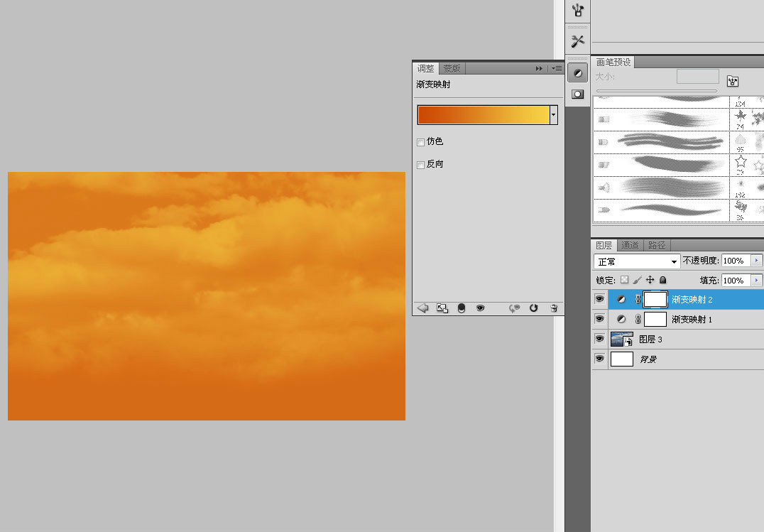764x532 pixels.
Task: Switch to the 通道 tab
Action: (x=630, y=245)
